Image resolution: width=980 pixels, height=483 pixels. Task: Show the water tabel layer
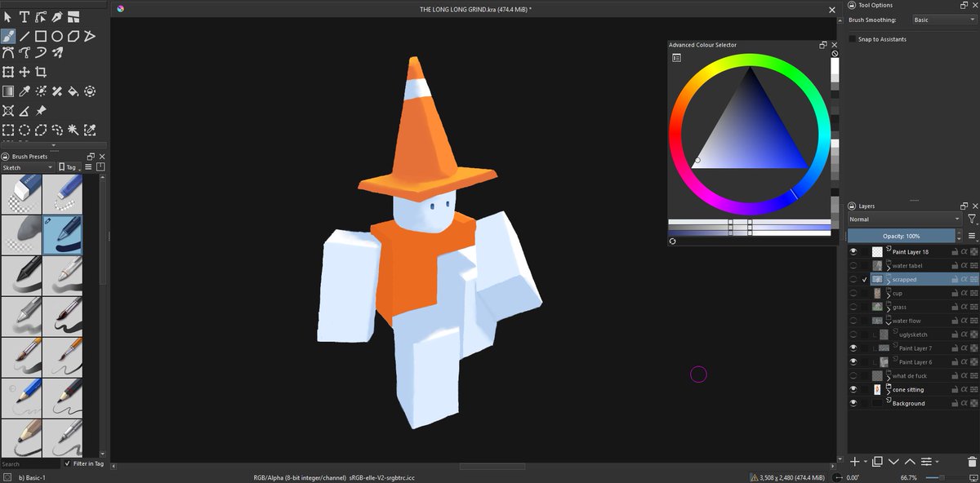pyautogui.click(x=853, y=266)
